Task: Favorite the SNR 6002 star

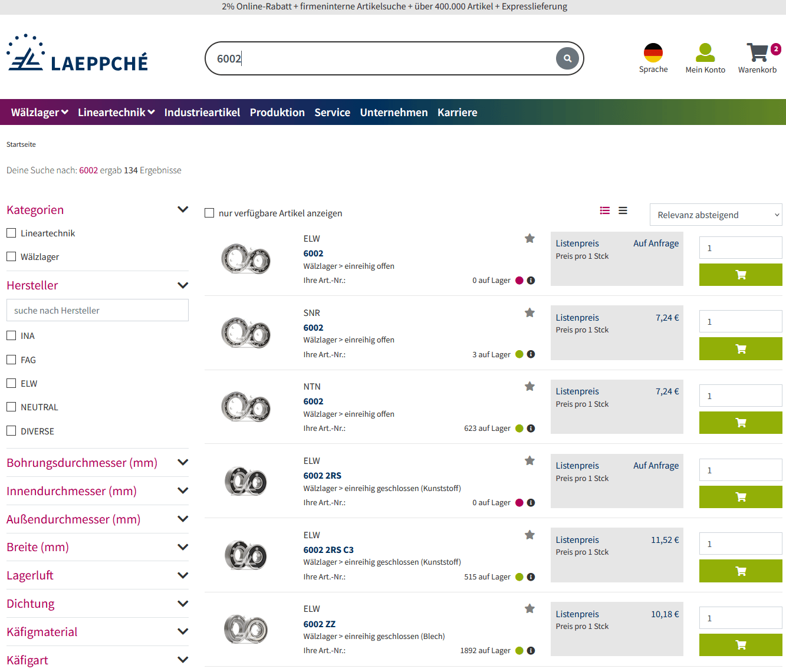Action: coord(530,312)
